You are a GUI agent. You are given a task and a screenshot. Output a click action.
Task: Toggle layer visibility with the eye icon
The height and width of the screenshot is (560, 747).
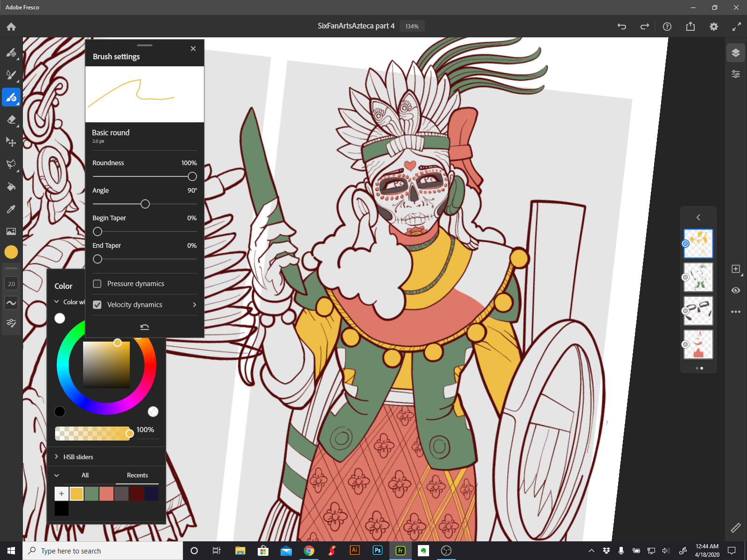[x=736, y=290]
